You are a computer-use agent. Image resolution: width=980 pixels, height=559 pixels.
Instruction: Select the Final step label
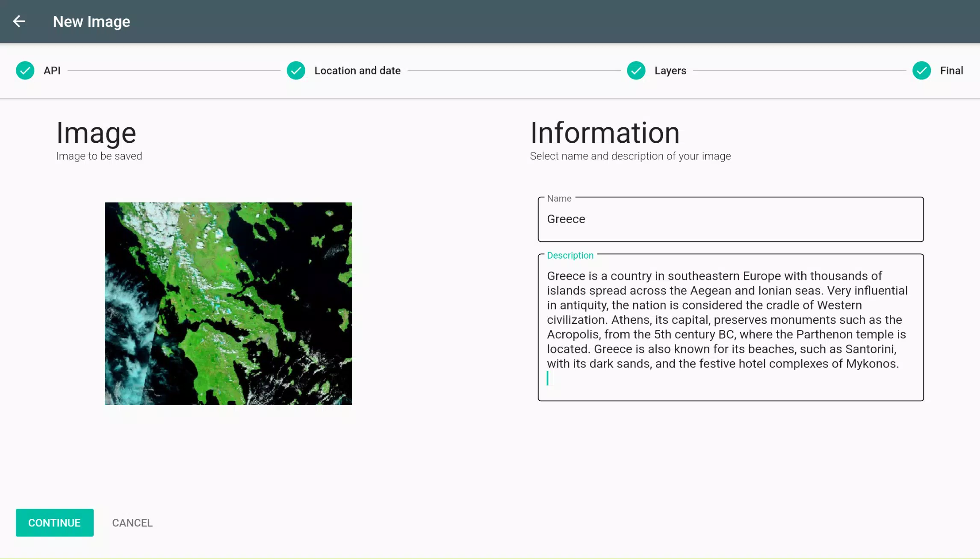(951, 71)
